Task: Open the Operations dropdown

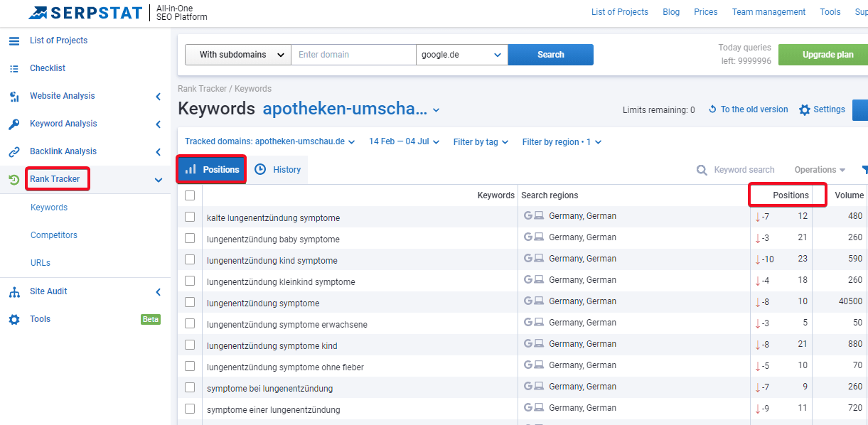Action: [x=820, y=170]
